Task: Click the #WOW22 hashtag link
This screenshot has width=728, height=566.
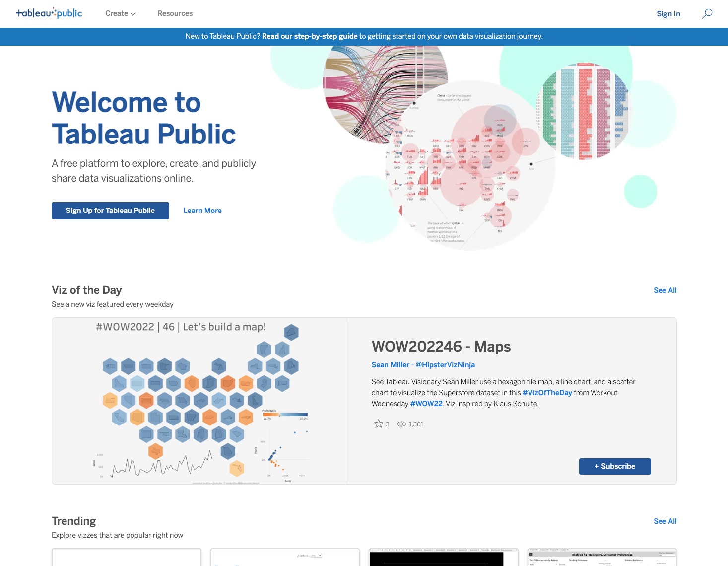Action: point(426,404)
